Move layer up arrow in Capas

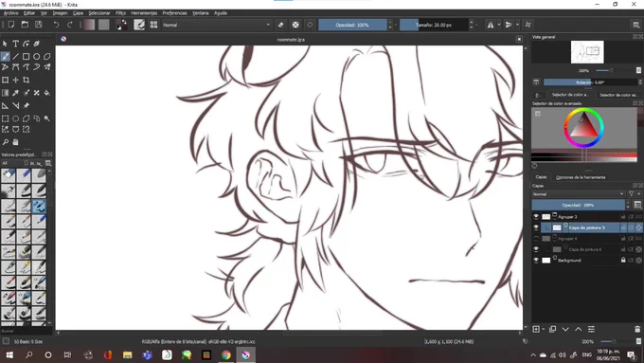point(579,329)
